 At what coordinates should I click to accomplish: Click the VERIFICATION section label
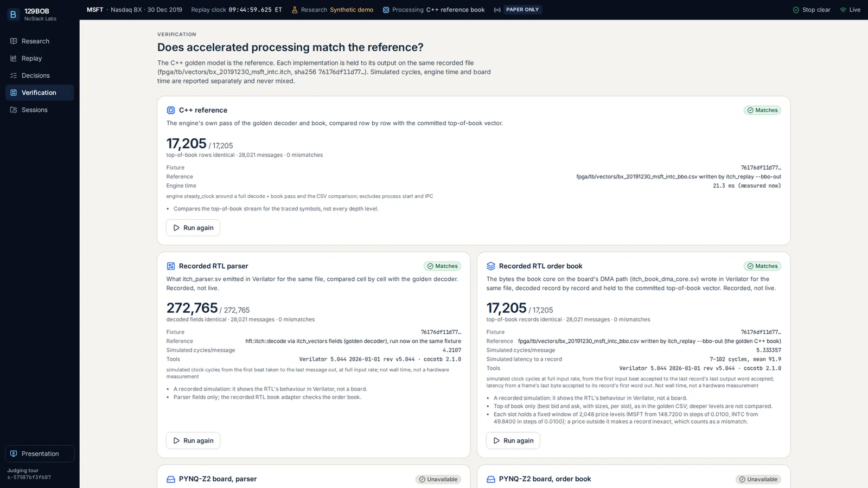[177, 34]
